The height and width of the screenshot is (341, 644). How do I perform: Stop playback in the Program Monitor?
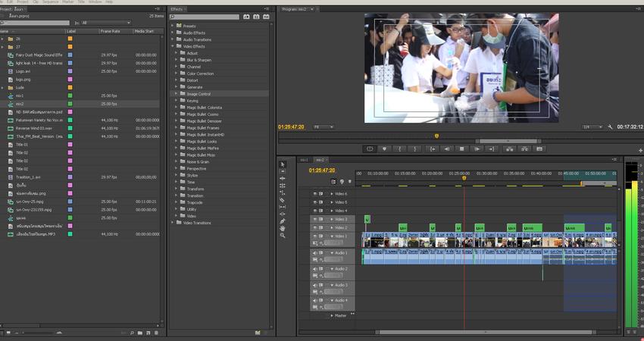461,149
